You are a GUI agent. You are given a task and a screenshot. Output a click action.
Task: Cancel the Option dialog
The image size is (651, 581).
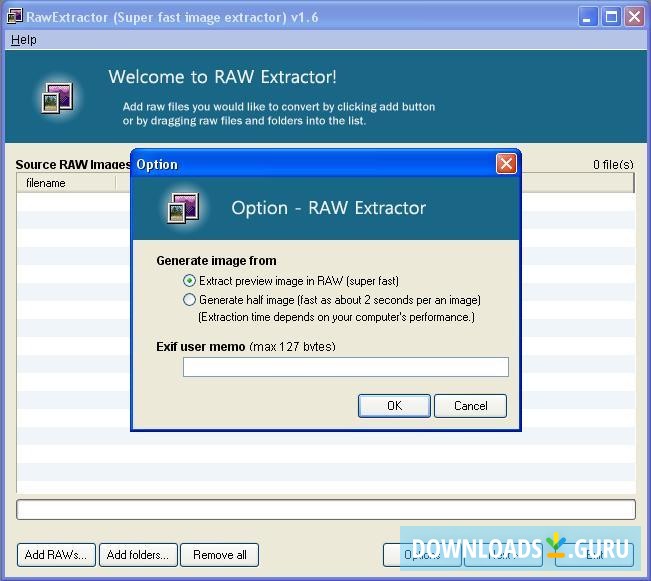pyautogui.click(x=470, y=406)
